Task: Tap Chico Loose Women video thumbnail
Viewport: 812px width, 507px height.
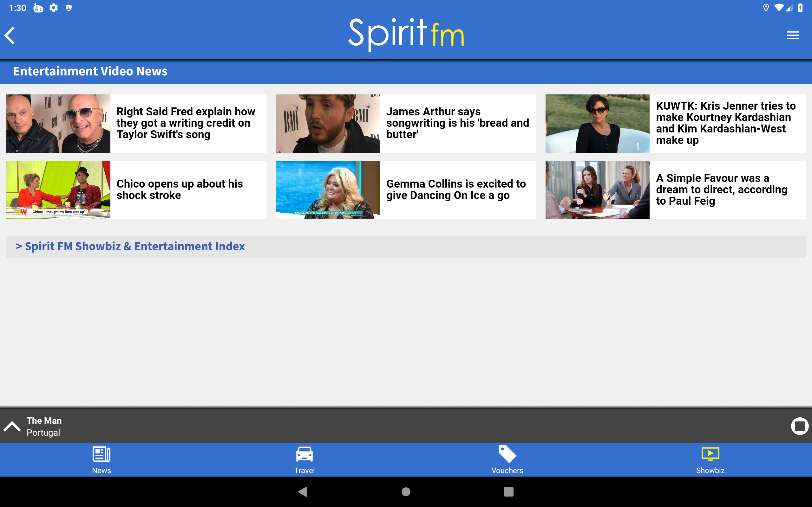Action: click(58, 190)
